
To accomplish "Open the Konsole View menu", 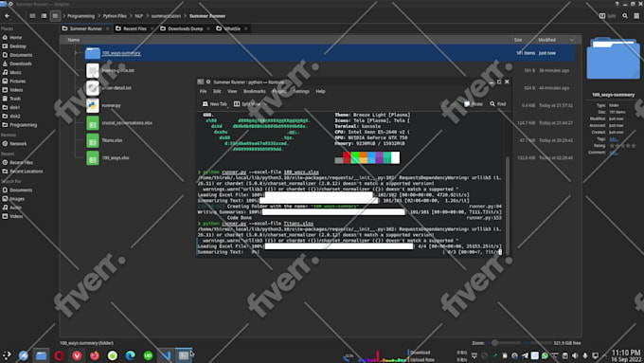I will [x=232, y=91].
